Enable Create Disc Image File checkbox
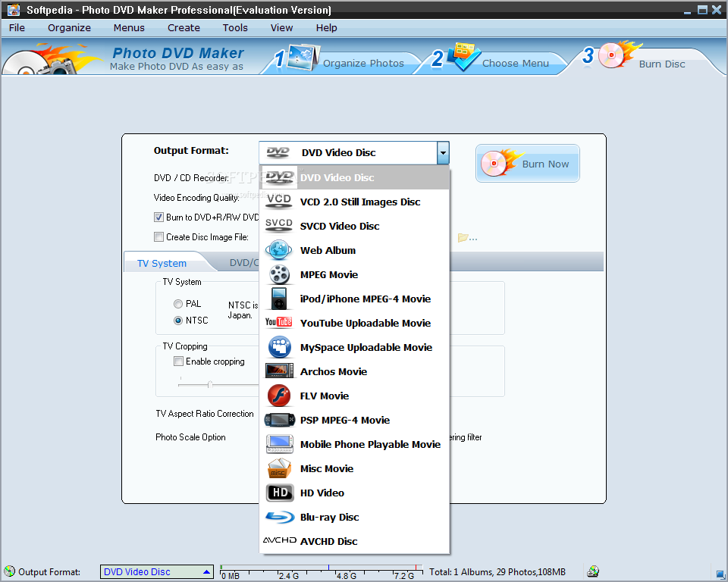 click(x=158, y=236)
